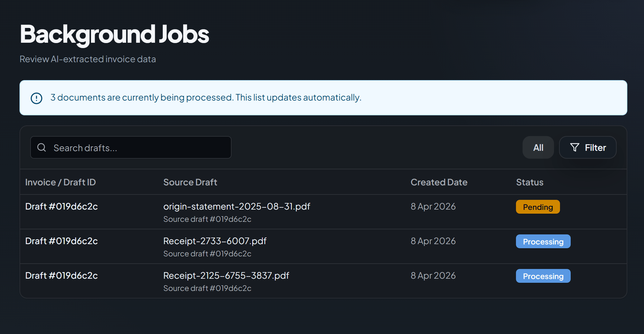The height and width of the screenshot is (334, 644).
Task: Click Source draft #019d6c2c under the first row
Action: pyautogui.click(x=207, y=219)
